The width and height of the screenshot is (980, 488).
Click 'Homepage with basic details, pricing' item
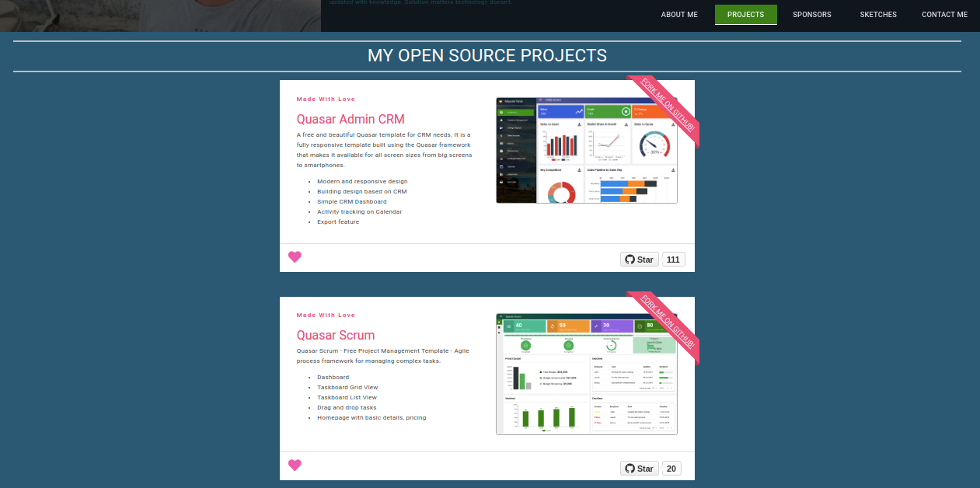(371, 417)
